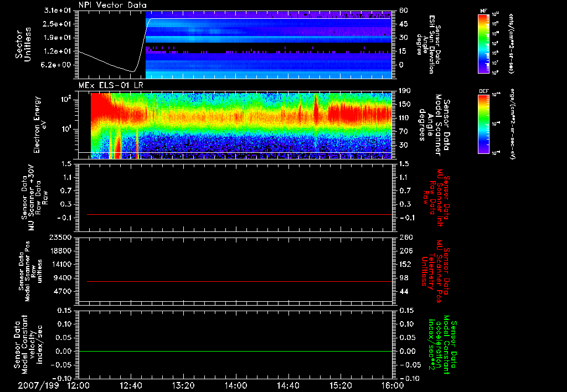Click the '110' scanner angle tick label

(x=405, y=118)
